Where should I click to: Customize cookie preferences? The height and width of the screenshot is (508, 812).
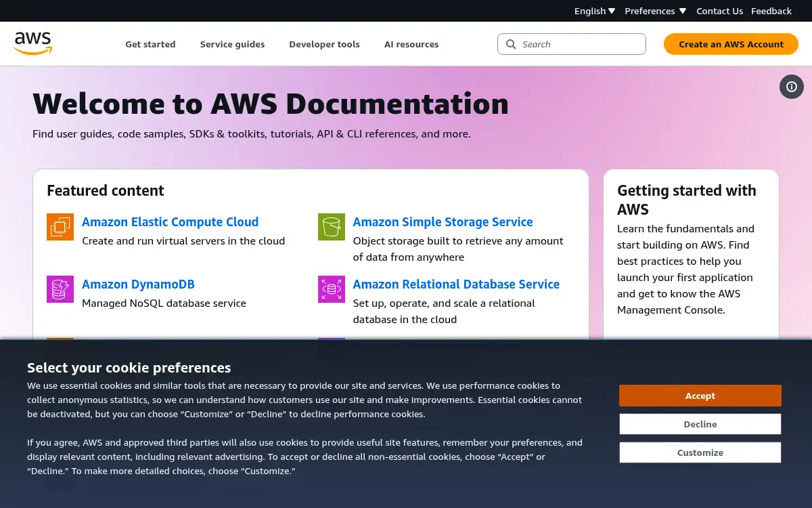point(700,452)
